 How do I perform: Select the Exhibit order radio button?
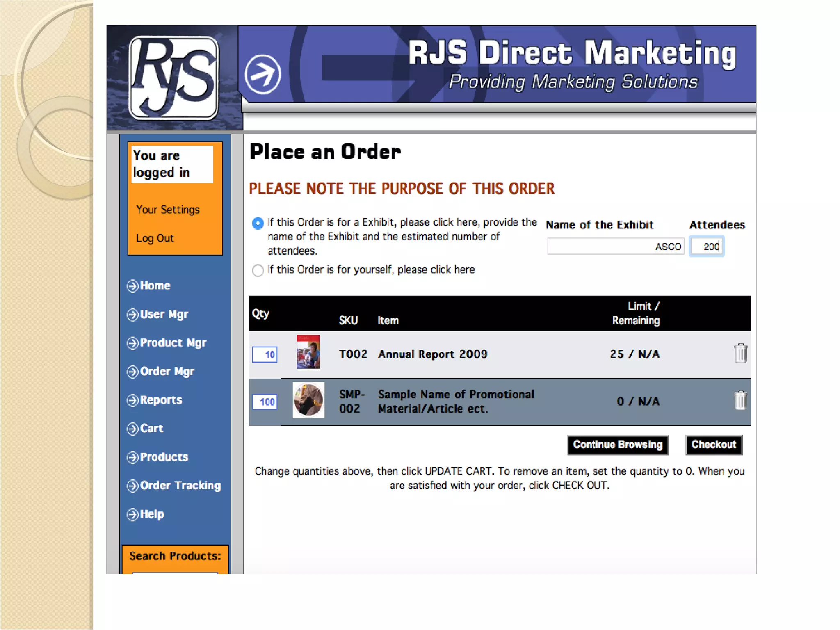tap(258, 223)
